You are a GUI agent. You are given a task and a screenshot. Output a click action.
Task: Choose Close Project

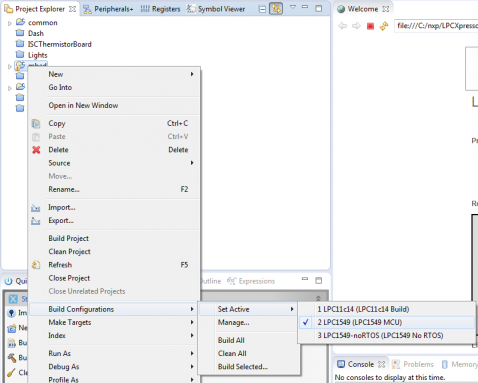[115, 278]
